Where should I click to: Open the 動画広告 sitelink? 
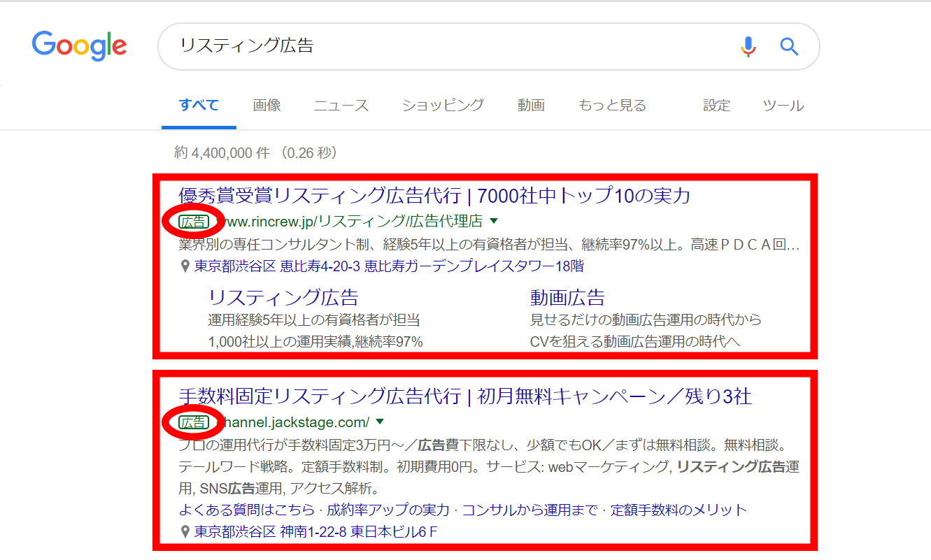pos(567,297)
